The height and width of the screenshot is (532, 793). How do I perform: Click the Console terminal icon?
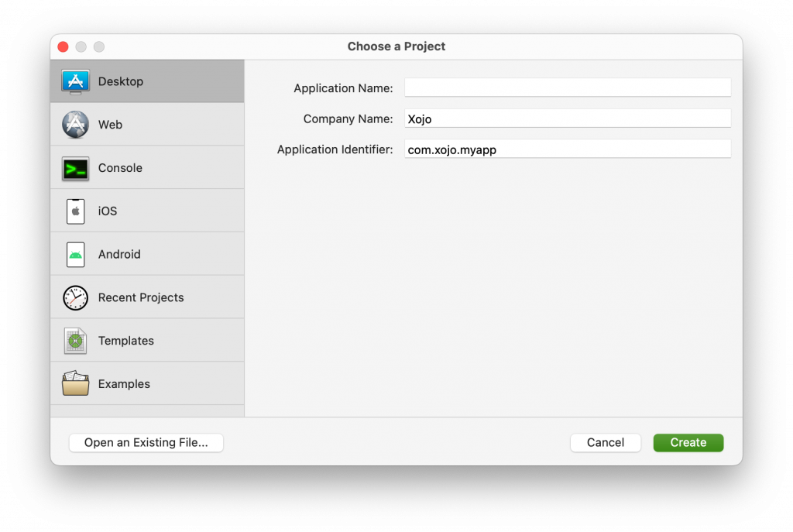click(x=75, y=167)
